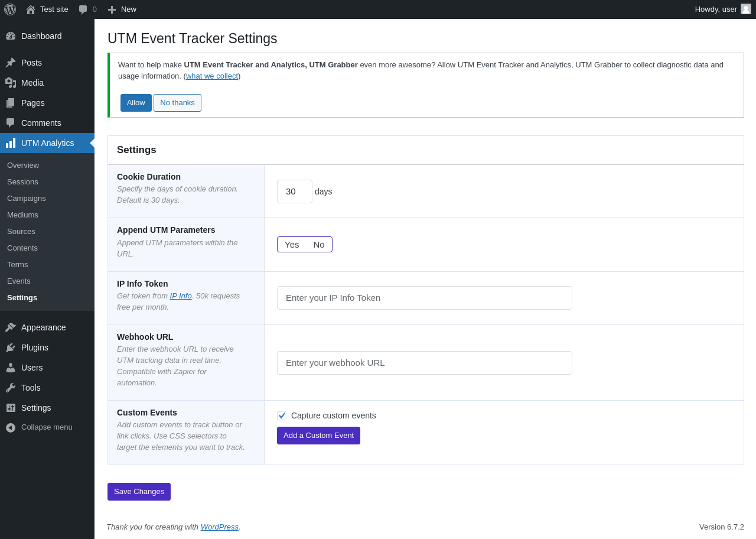Click the IP Info Token input field
Image resolution: width=756 pixels, height=539 pixels.
[x=425, y=298]
